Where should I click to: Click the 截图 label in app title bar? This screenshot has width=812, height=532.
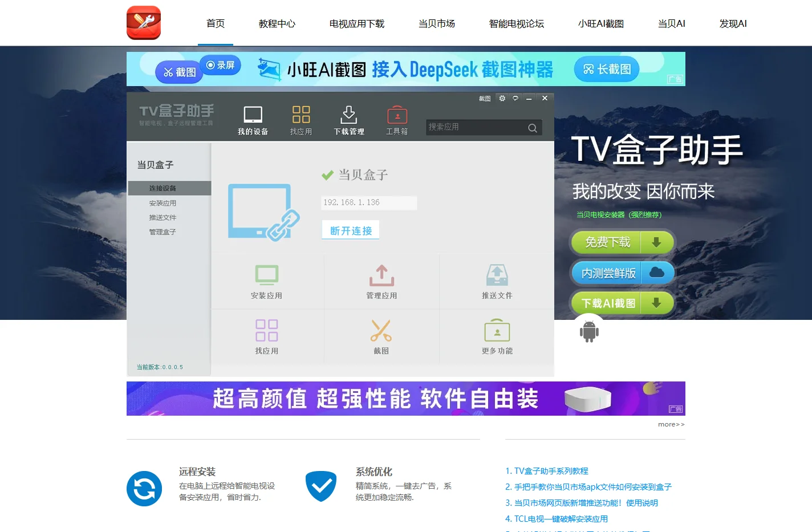[485, 99]
